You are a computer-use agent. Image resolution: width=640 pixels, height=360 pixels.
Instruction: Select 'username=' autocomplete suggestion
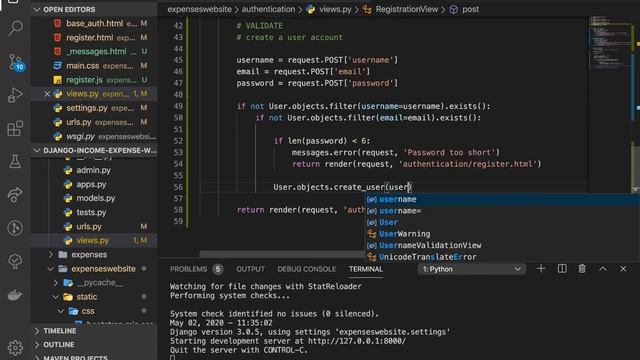coord(502,211)
